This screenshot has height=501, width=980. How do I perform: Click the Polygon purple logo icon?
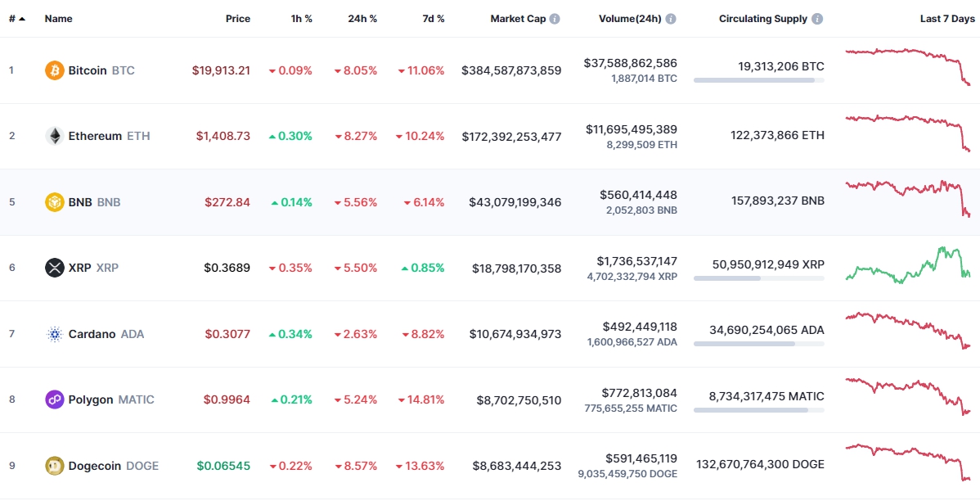click(x=54, y=399)
